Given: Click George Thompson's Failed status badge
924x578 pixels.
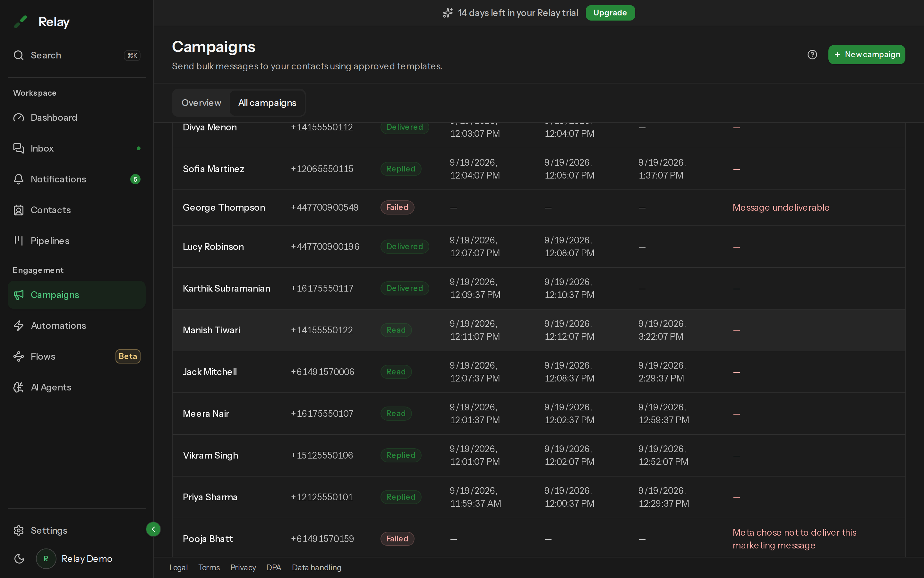Looking at the screenshot, I should pos(397,207).
